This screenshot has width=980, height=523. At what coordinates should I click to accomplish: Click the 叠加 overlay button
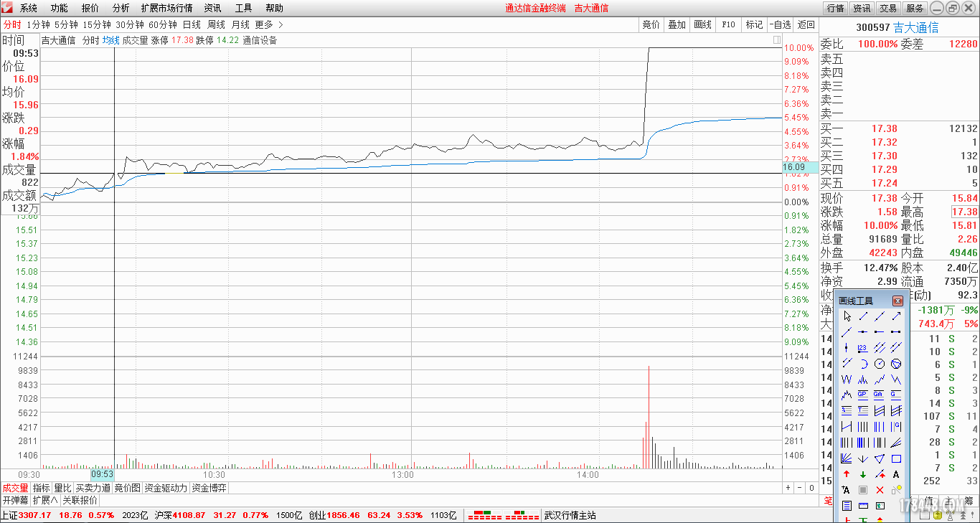(677, 24)
